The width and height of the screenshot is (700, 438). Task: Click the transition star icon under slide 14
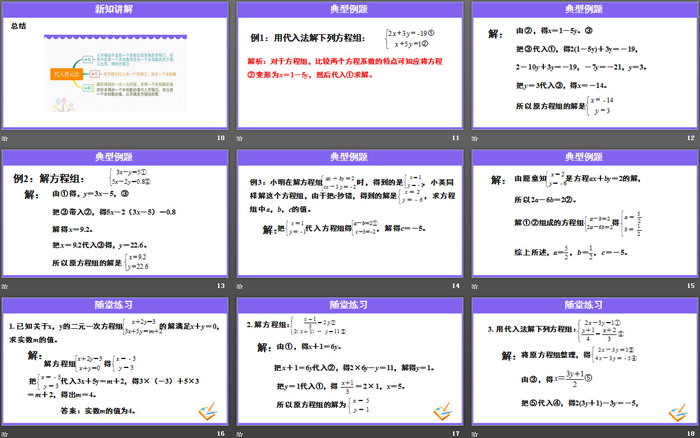[x=239, y=286]
